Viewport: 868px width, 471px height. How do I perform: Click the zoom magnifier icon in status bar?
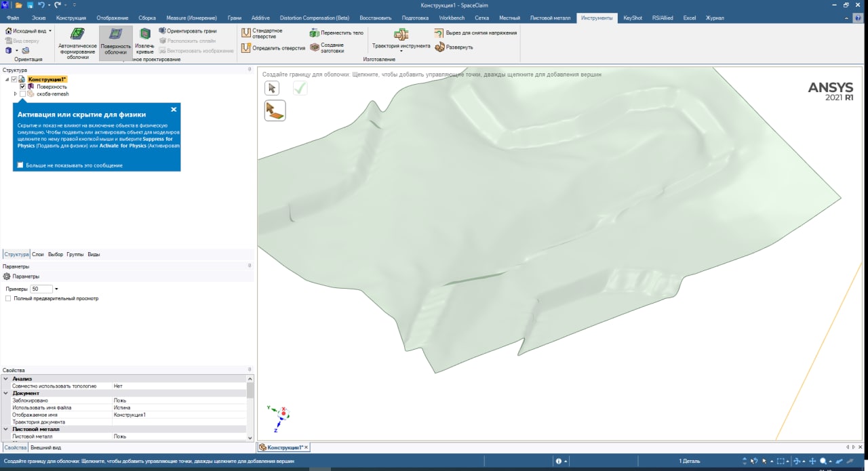coord(823,461)
